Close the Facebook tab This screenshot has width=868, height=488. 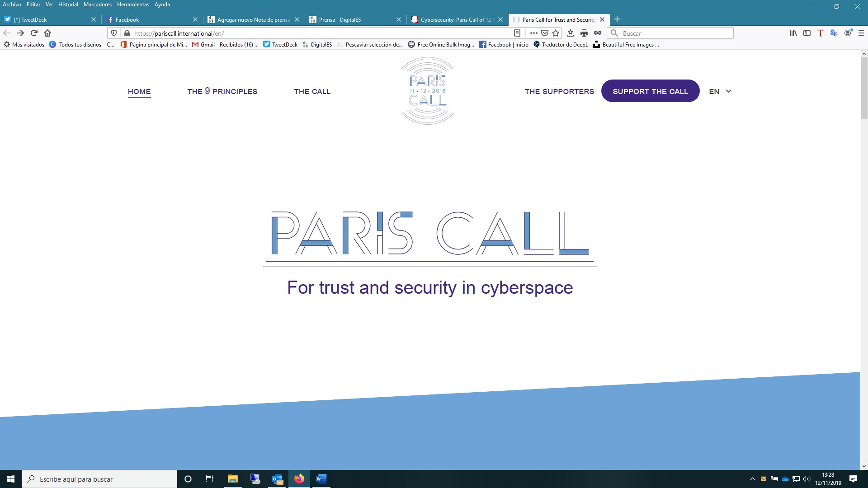tap(195, 19)
